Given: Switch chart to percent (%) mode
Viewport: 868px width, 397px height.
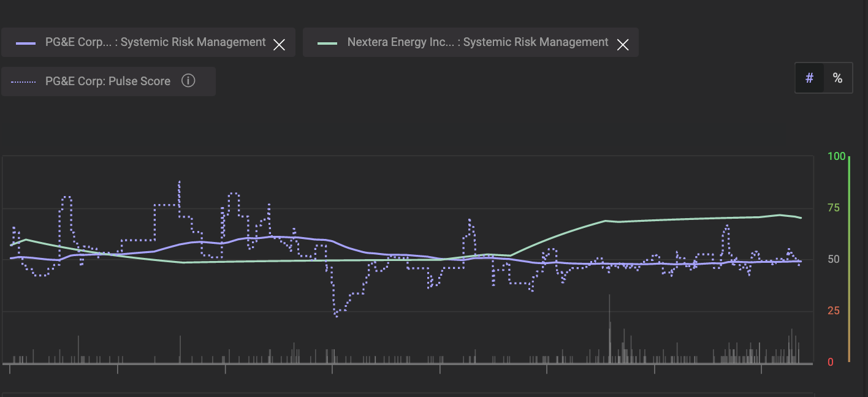Looking at the screenshot, I should (x=837, y=78).
